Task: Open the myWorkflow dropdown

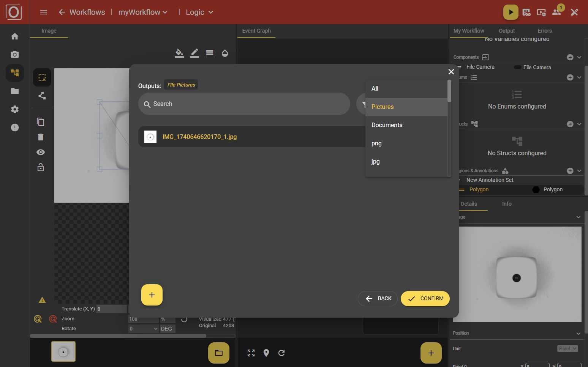Action: tap(143, 12)
